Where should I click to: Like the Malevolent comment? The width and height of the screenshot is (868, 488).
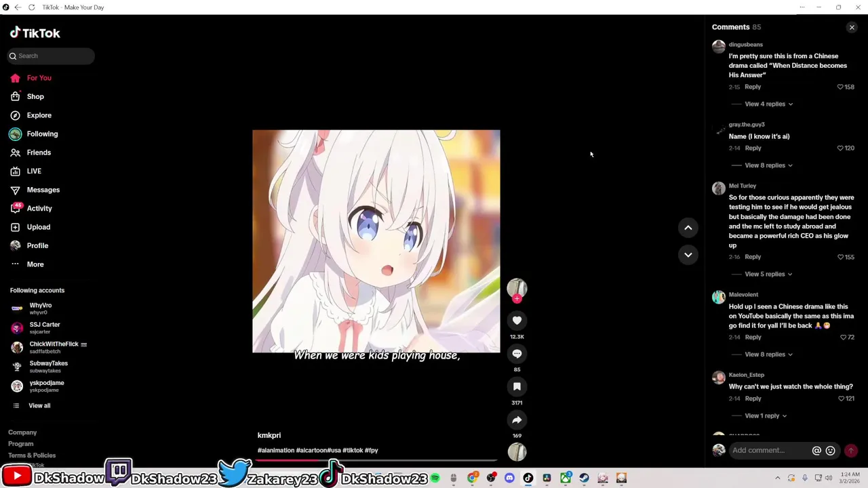843,337
